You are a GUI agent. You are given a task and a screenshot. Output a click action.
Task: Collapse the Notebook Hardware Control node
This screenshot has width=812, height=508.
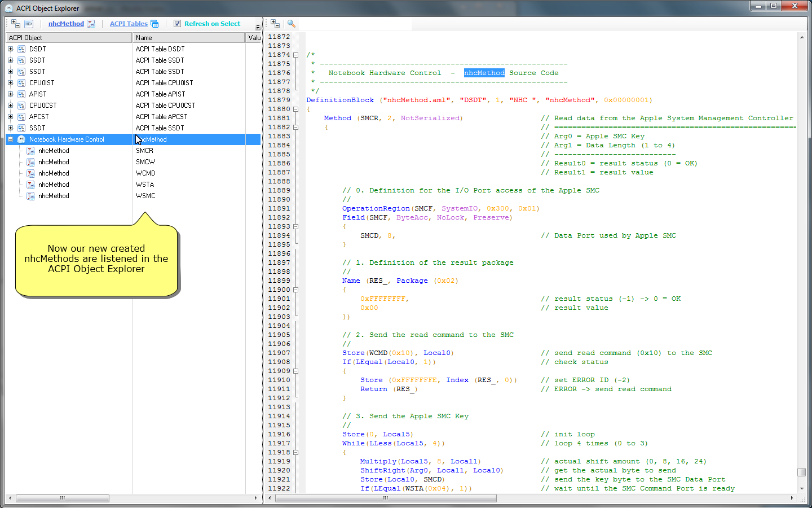pos(10,139)
